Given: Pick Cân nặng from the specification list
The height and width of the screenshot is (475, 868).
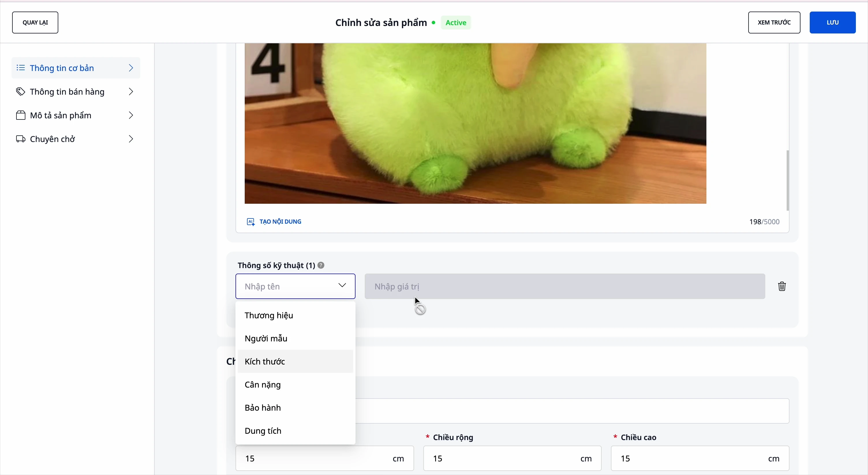Looking at the screenshot, I should click(x=263, y=385).
